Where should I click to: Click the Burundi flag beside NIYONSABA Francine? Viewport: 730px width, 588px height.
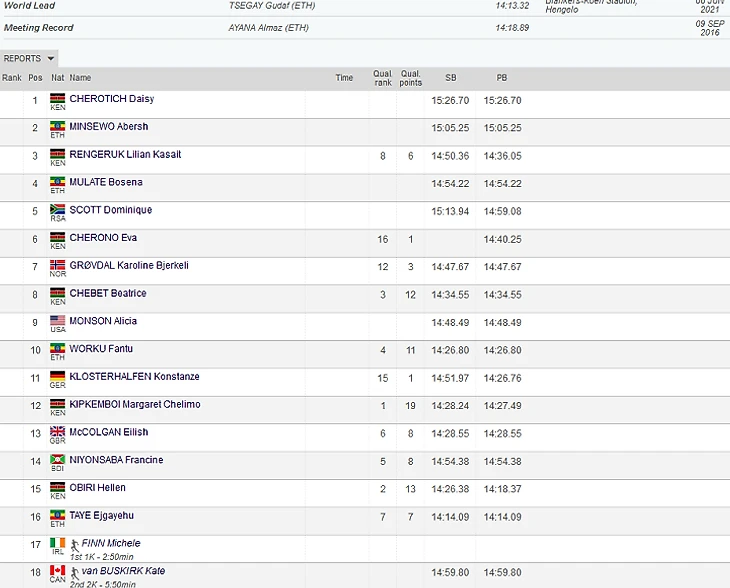[57, 459]
